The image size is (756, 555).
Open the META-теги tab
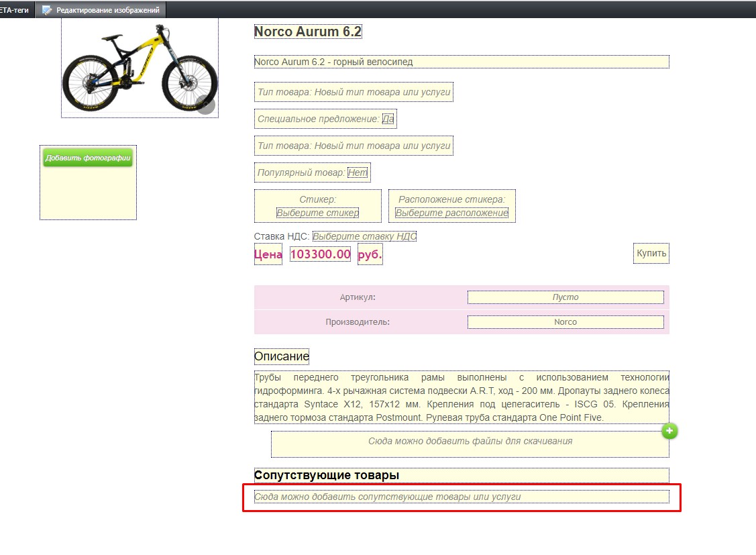click(15, 9)
